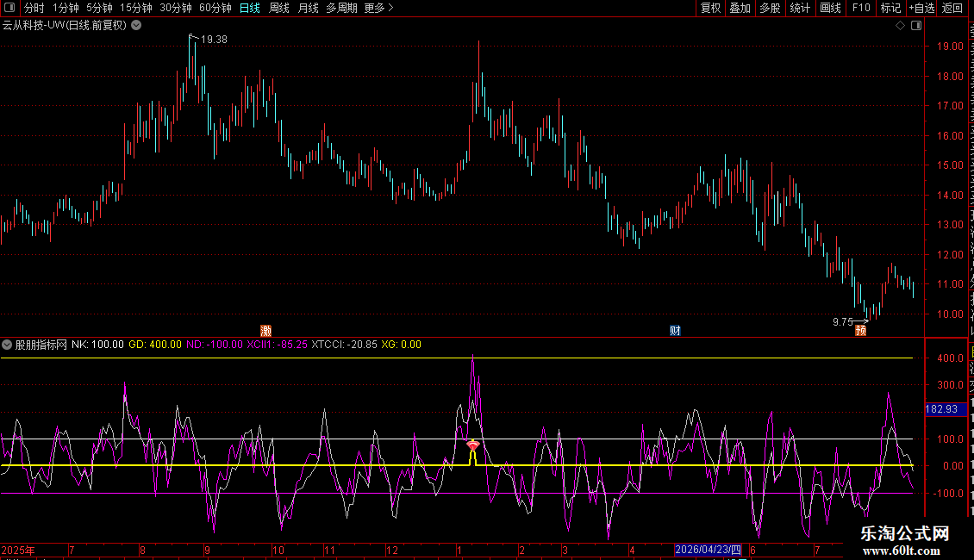This screenshot has width=974, height=560.
Task: Click the 19.00 price axis label
Action: point(950,47)
